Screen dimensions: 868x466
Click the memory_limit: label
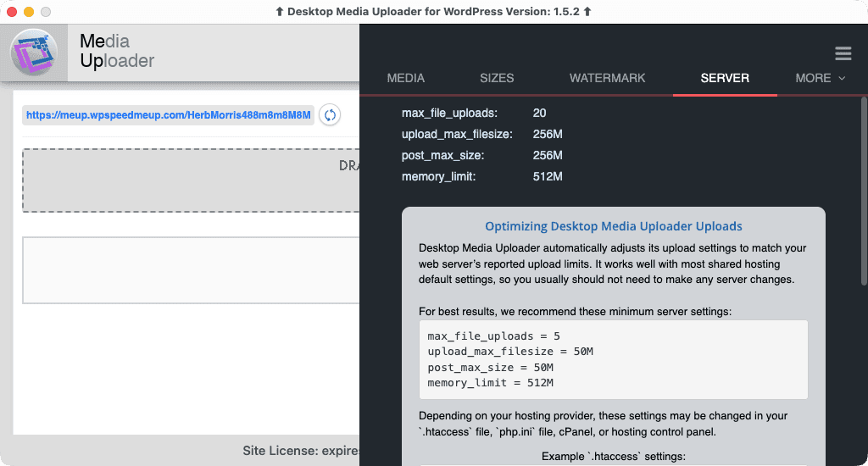coord(438,176)
